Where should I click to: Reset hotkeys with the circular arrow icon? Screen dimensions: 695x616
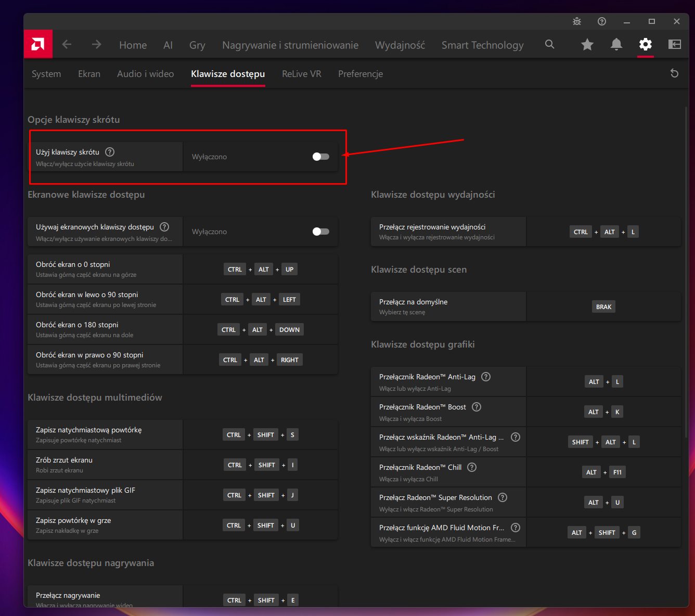click(674, 73)
